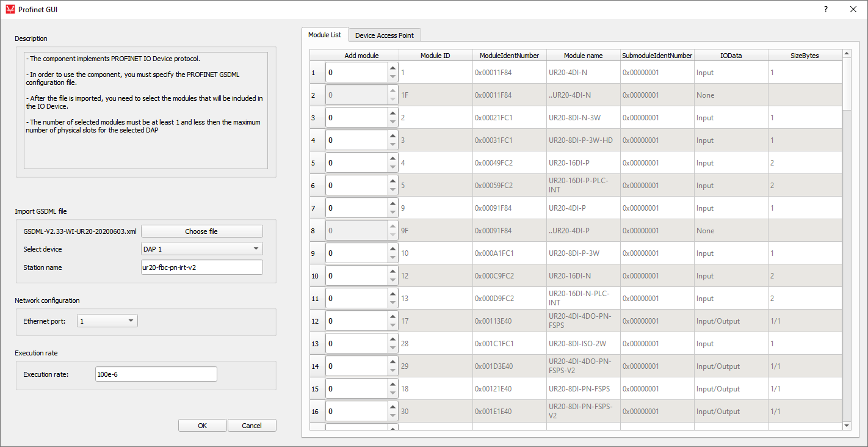Decrement Add module value for UR20-8DI-N-3W row
The width and height of the screenshot is (868, 447).
click(x=392, y=123)
